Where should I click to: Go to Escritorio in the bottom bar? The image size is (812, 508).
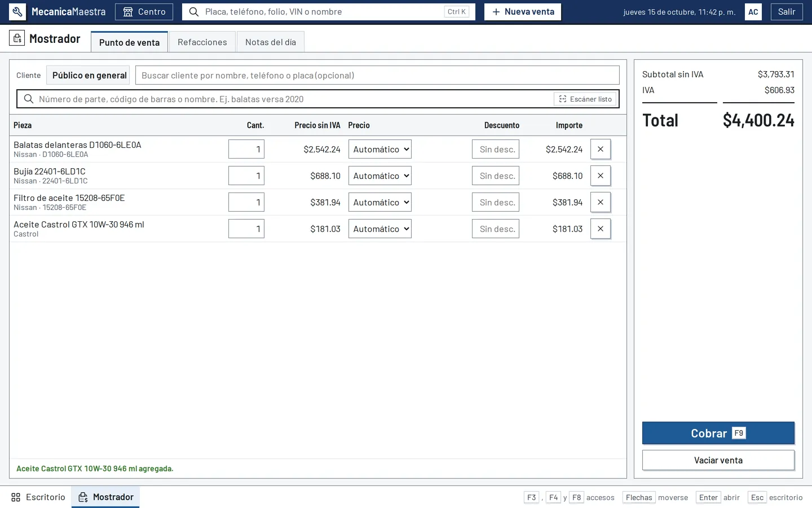[x=38, y=497]
